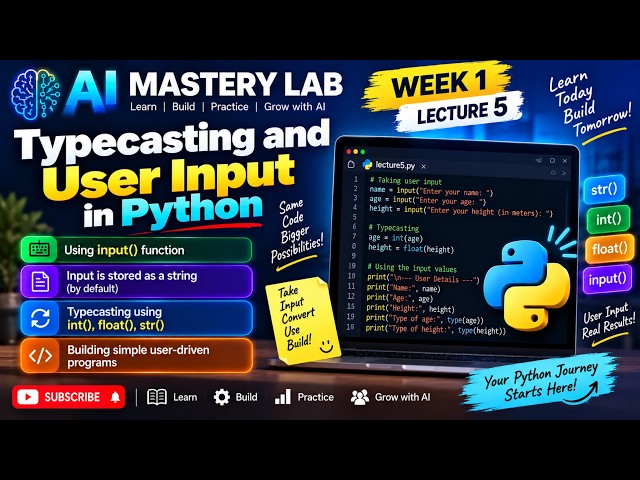Click 'Typecasting using int(), float(), str()' banner

136,318
